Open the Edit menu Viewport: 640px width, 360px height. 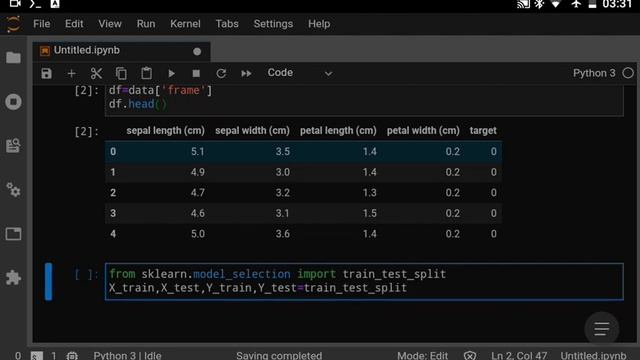click(x=74, y=24)
